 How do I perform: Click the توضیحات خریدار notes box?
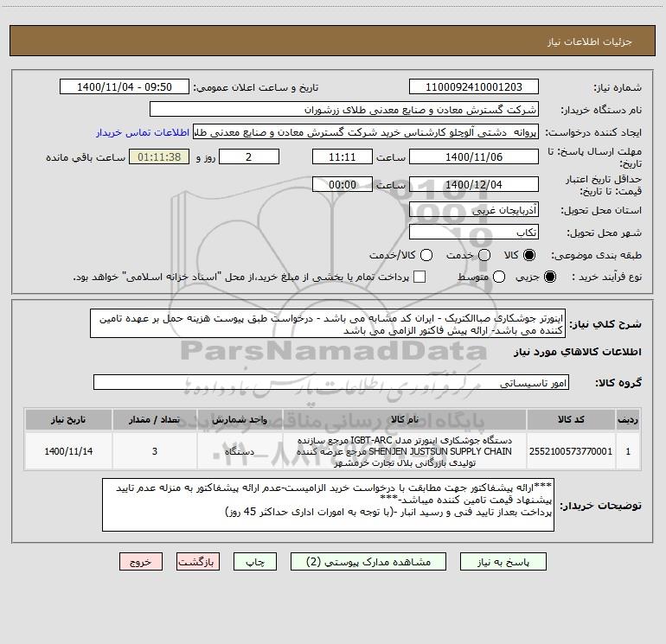tap(329, 505)
